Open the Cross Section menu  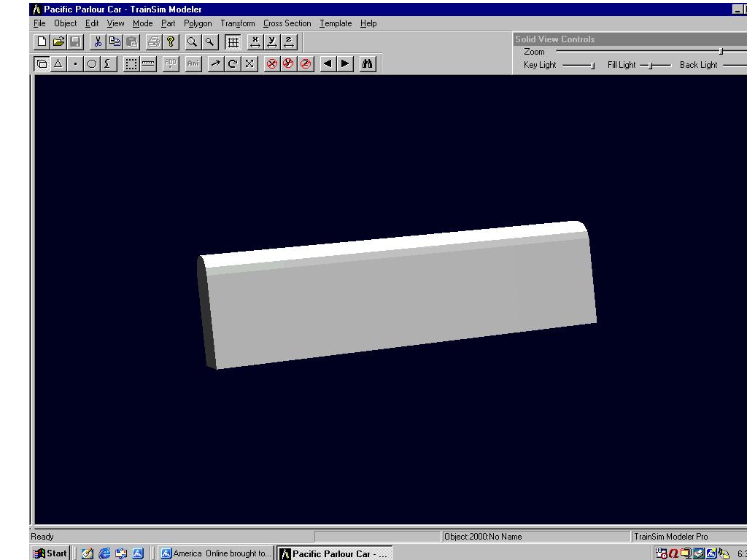287,23
